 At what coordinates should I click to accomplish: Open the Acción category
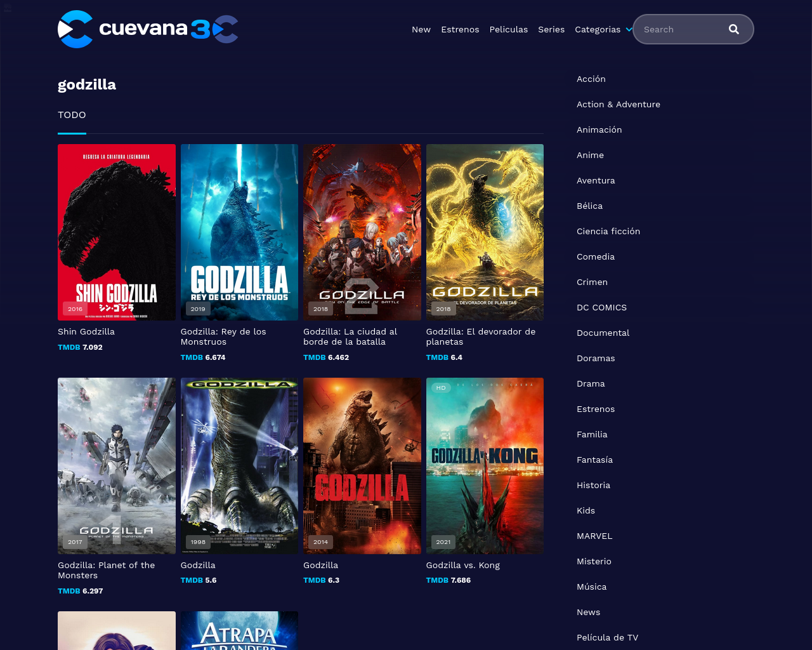(591, 79)
